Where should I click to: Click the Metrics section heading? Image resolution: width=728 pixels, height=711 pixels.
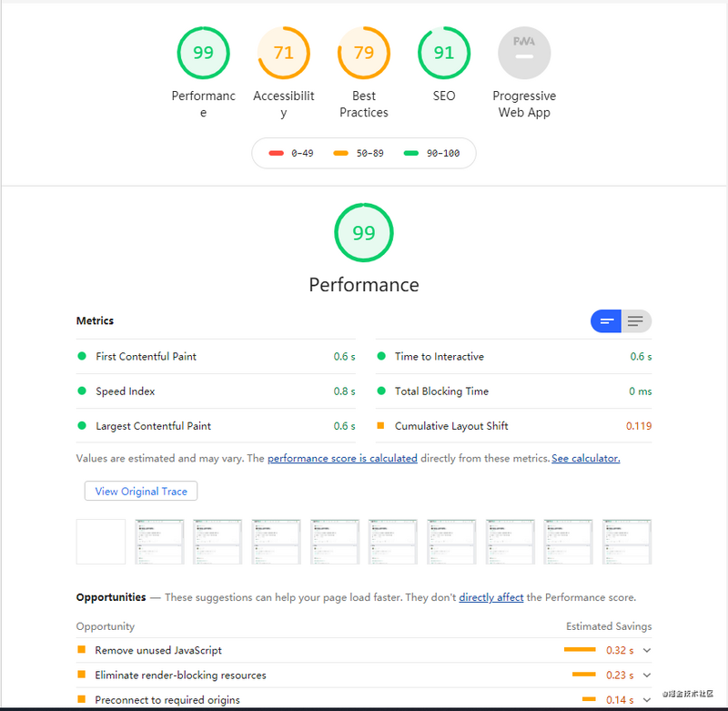[x=95, y=320]
